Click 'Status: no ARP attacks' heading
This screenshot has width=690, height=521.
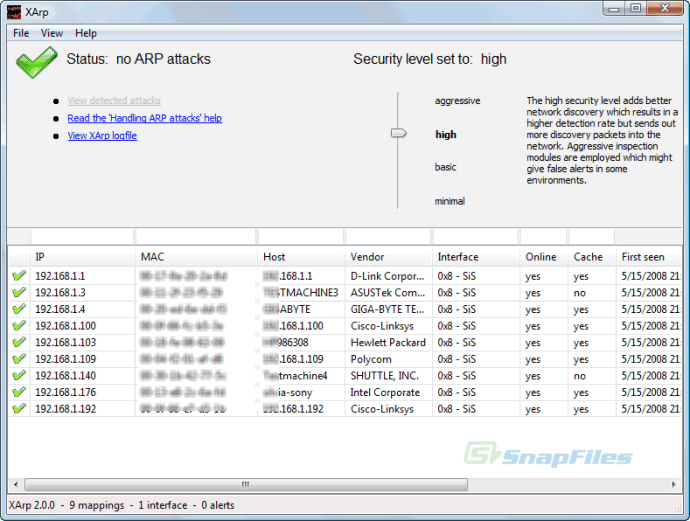[139, 59]
